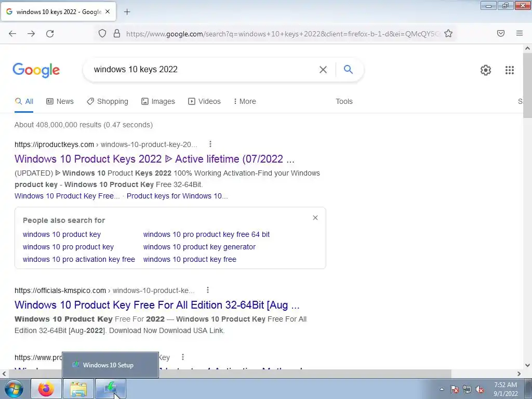Click the scrollbar down arrow
This screenshot has width=532, height=399.
coord(528,365)
